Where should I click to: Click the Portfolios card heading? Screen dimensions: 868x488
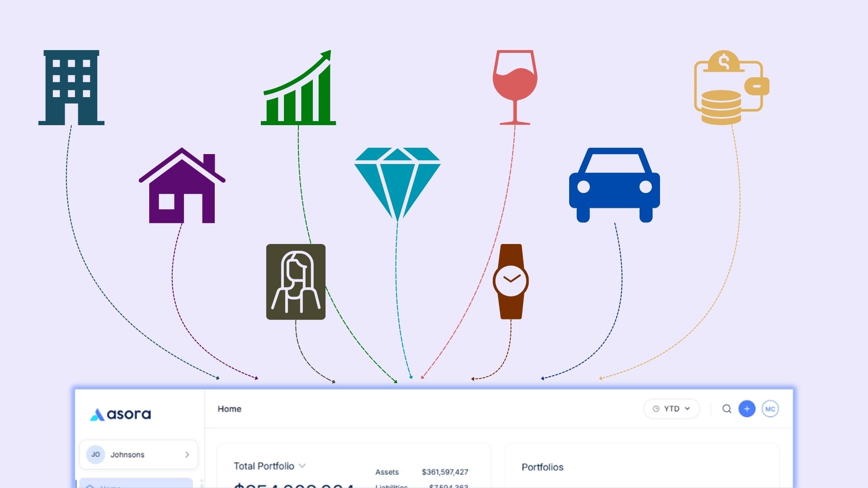click(x=542, y=467)
